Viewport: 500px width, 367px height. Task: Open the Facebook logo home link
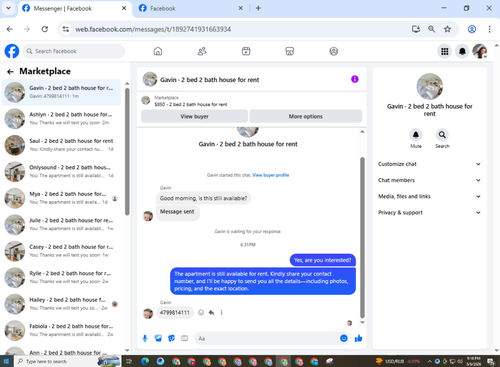(12, 51)
